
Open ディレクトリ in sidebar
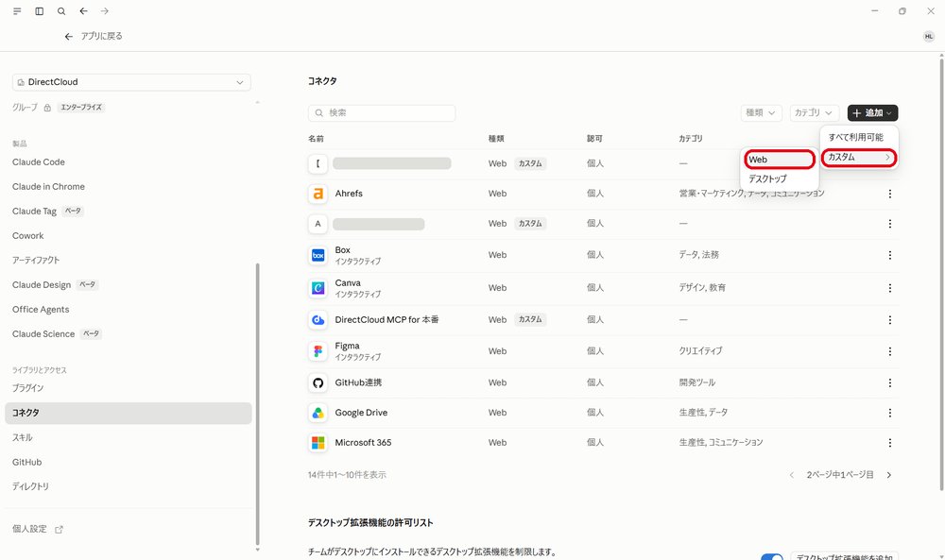click(30, 486)
